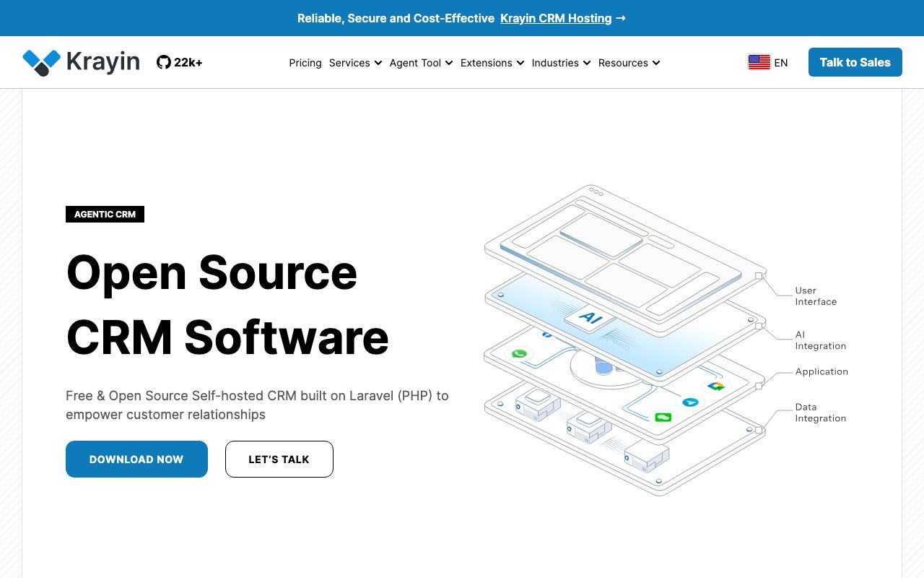Click the 'Reliable, Secure and Cost-Effective' banner text

click(x=396, y=18)
